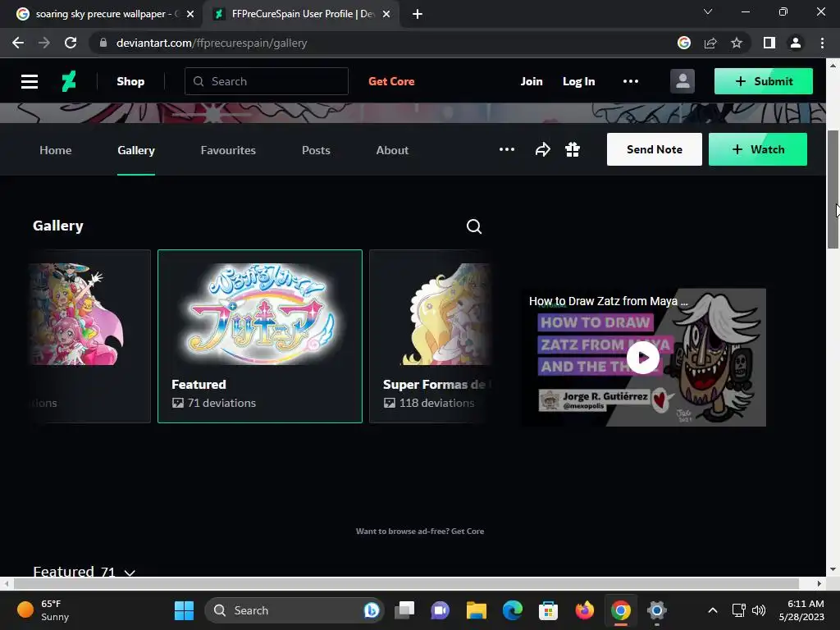Open the Chrome profile icon
This screenshot has height=630, width=840.
pos(796,43)
